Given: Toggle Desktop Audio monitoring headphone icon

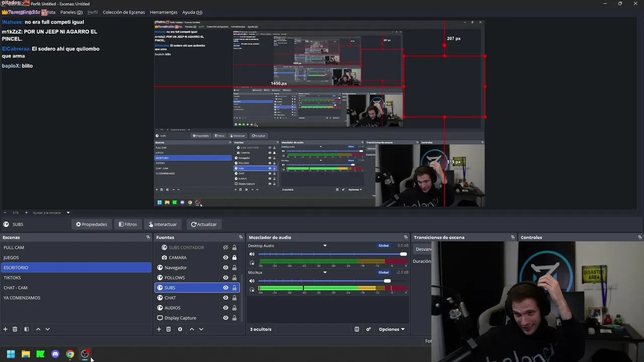Looking at the screenshot, I should [252, 262].
